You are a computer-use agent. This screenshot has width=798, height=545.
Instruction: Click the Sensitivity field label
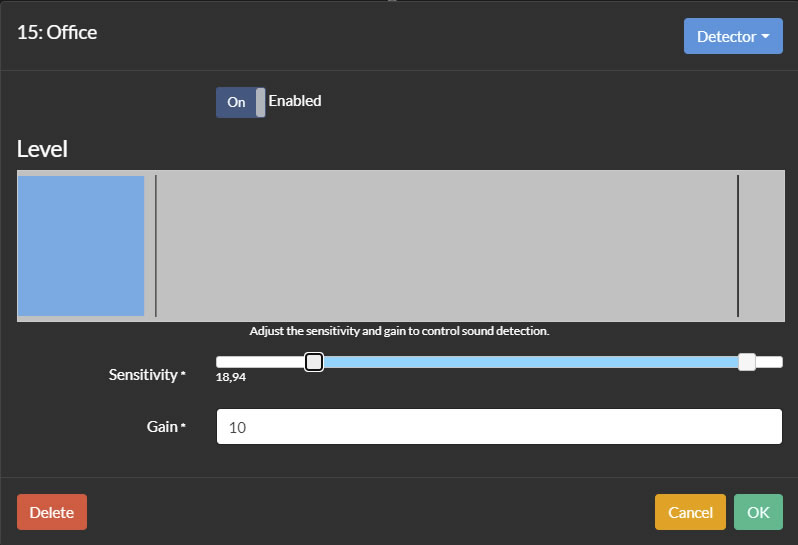pyautogui.click(x=145, y=375)
